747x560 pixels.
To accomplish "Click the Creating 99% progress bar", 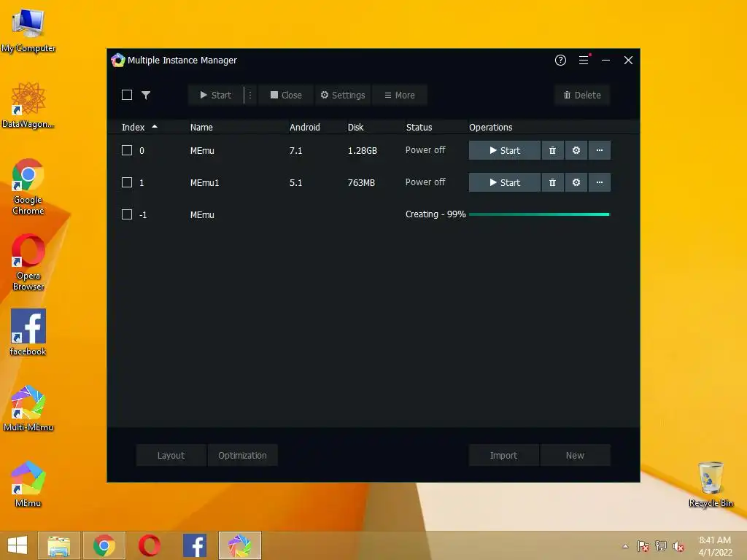I will pyautogui.click(x=539, y=214).
